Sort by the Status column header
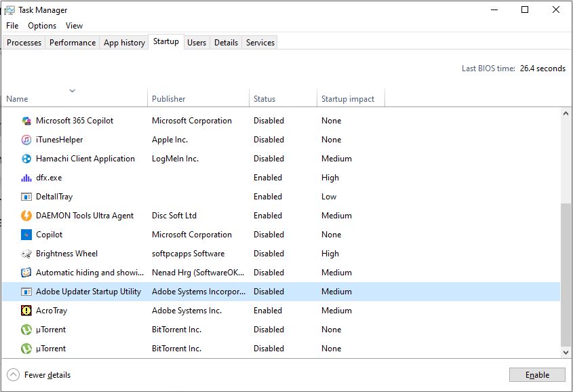573x392 pixels. pos(283,98)
